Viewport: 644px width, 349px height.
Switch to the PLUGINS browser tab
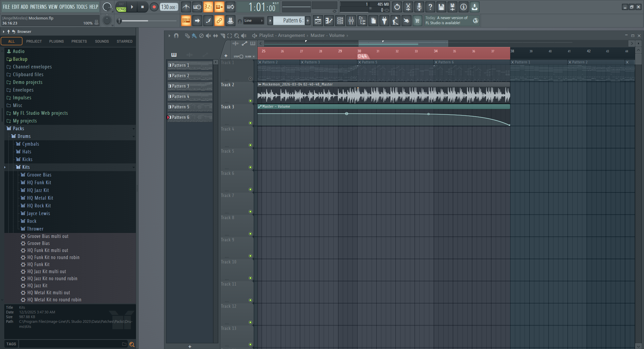pos(56,41)
